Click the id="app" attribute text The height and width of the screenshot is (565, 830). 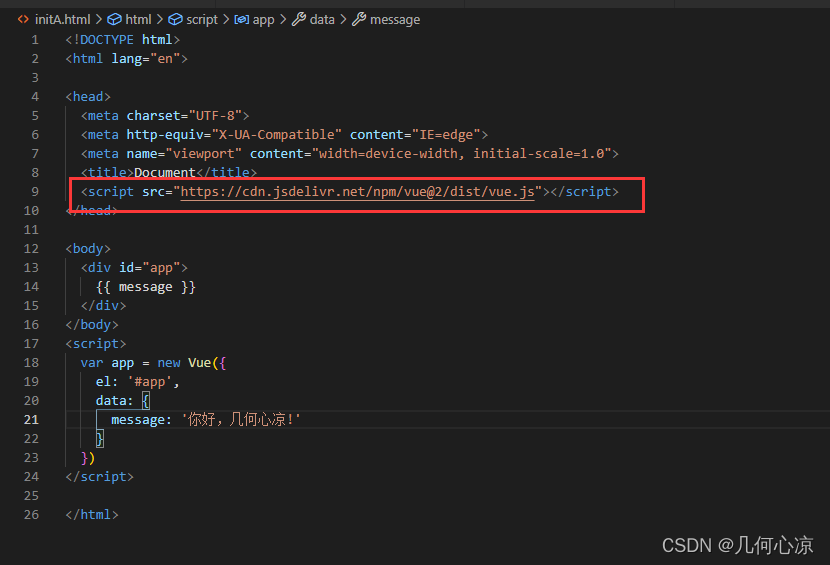(x=150, y=268)
